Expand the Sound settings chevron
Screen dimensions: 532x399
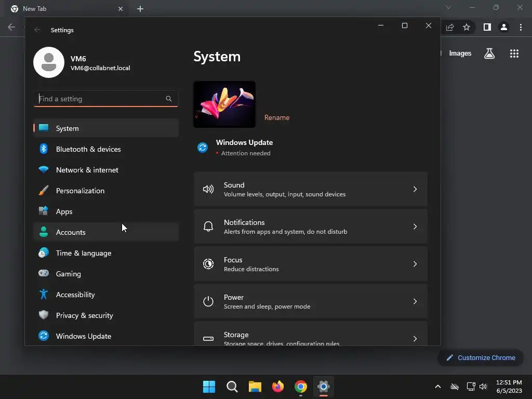pyautogui.click(x=415, y=189)
